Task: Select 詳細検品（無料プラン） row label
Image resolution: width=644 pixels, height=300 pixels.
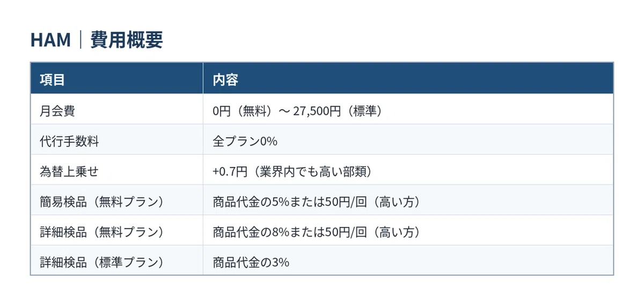Action: (x=101, y=232)
